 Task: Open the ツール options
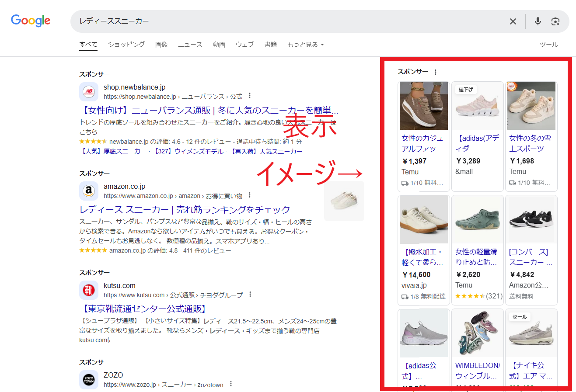click(549, 45)
